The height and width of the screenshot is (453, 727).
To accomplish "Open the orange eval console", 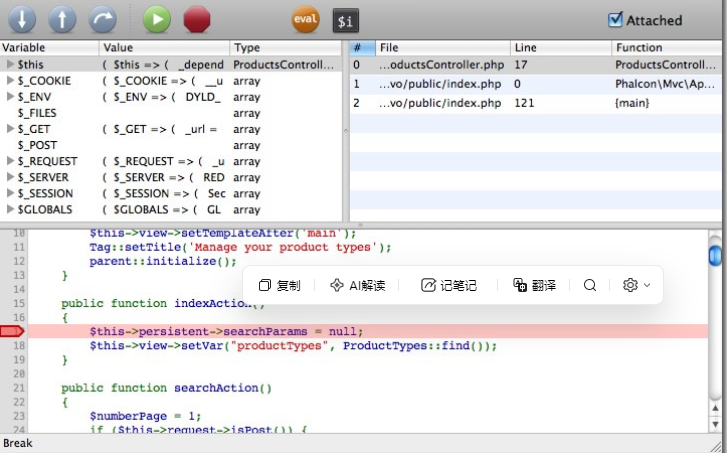I will point(305,19).
